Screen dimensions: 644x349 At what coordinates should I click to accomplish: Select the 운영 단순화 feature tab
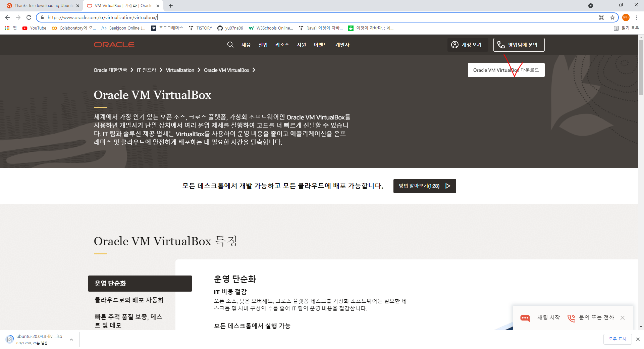(140, 284)
